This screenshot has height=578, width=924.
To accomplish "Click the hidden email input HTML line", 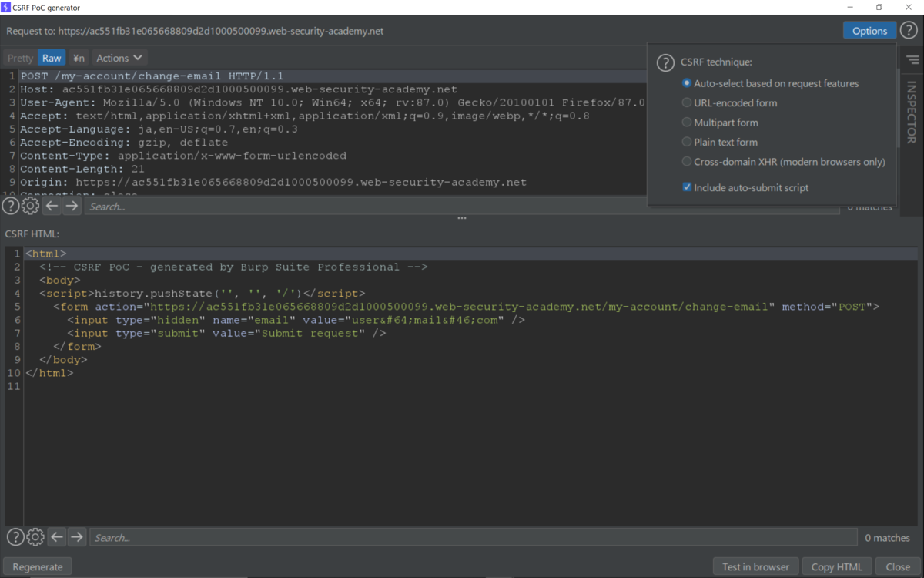I will point(296,320).
